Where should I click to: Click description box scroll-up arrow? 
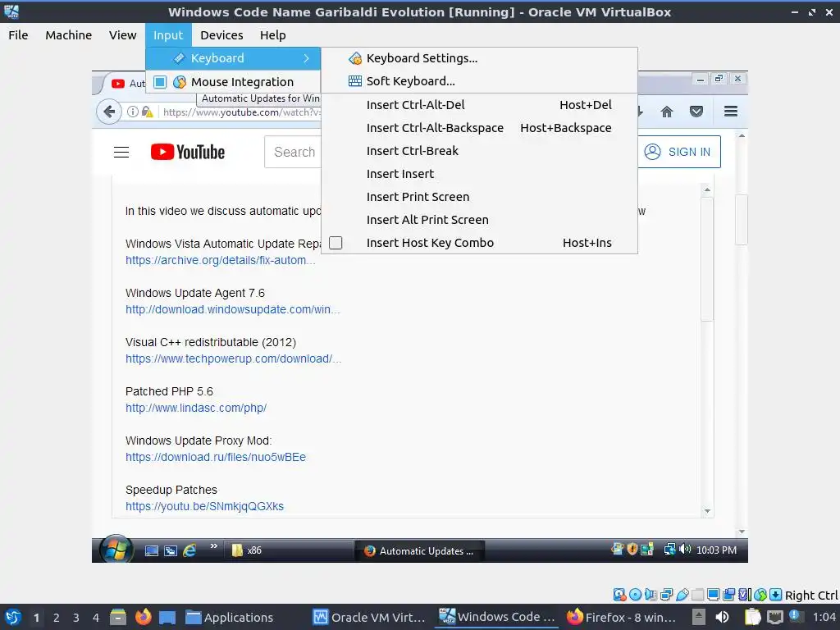tap(707, 189)
